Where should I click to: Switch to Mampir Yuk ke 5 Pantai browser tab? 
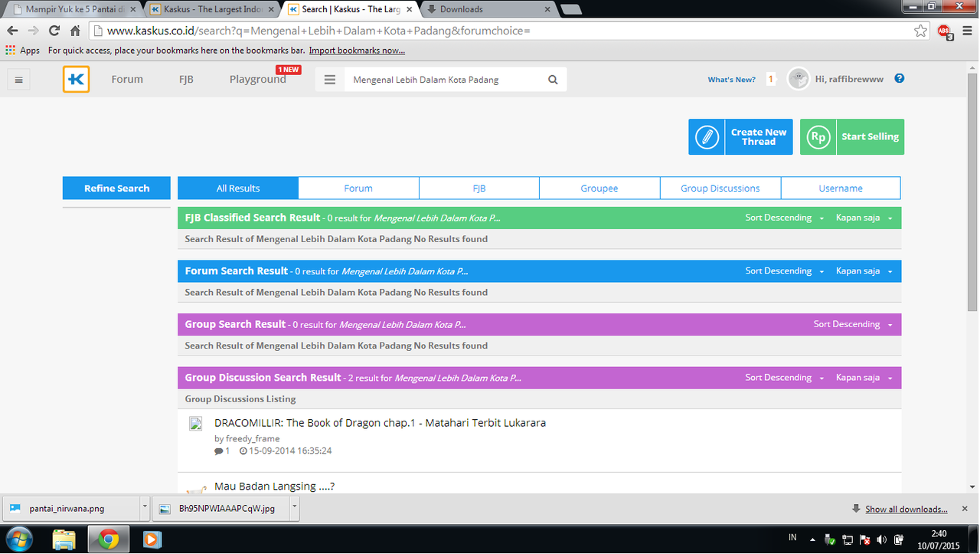[73, 9]
